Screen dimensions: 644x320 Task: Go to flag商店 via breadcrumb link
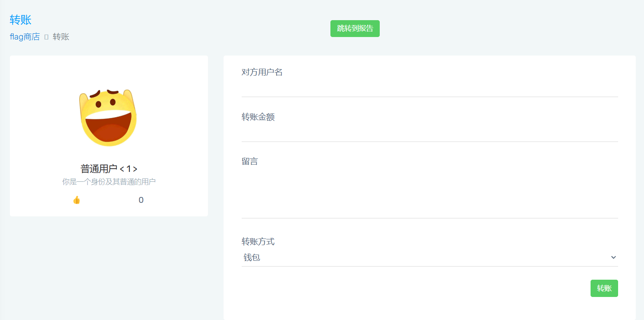point(25,37)
